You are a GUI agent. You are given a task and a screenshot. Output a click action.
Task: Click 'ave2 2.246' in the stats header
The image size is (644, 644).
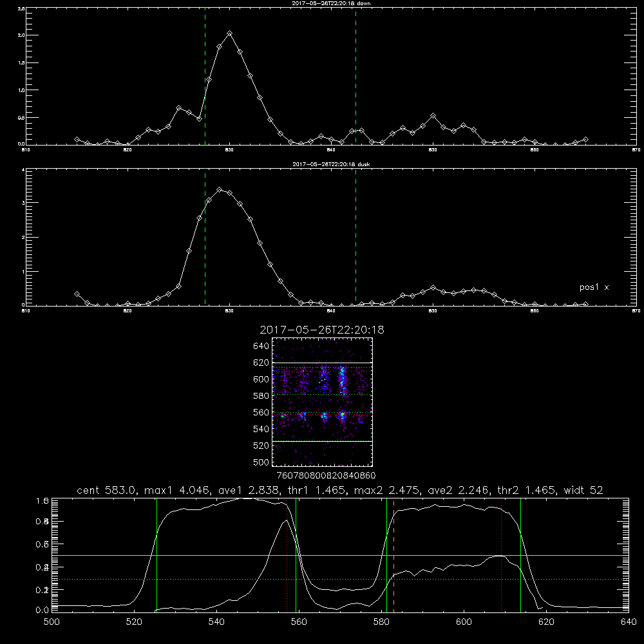pyautogui.click(x=459, y=490)
